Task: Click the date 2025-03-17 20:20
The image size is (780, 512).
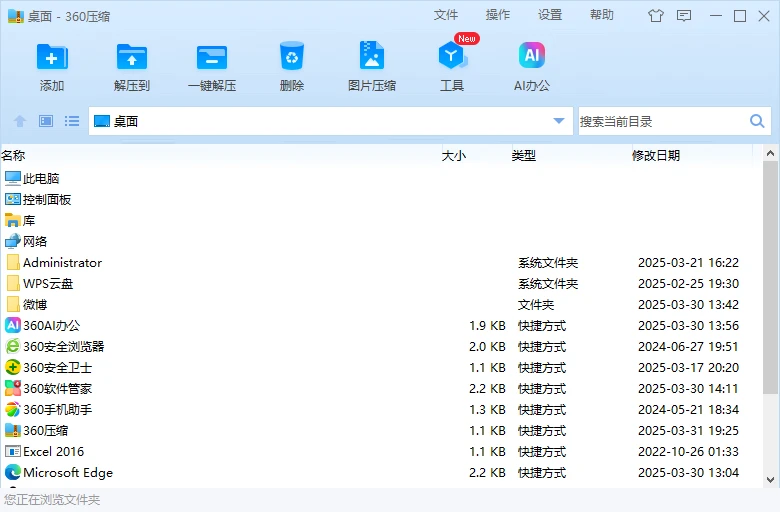Action: pyautogui.click(x=688, y=367)
